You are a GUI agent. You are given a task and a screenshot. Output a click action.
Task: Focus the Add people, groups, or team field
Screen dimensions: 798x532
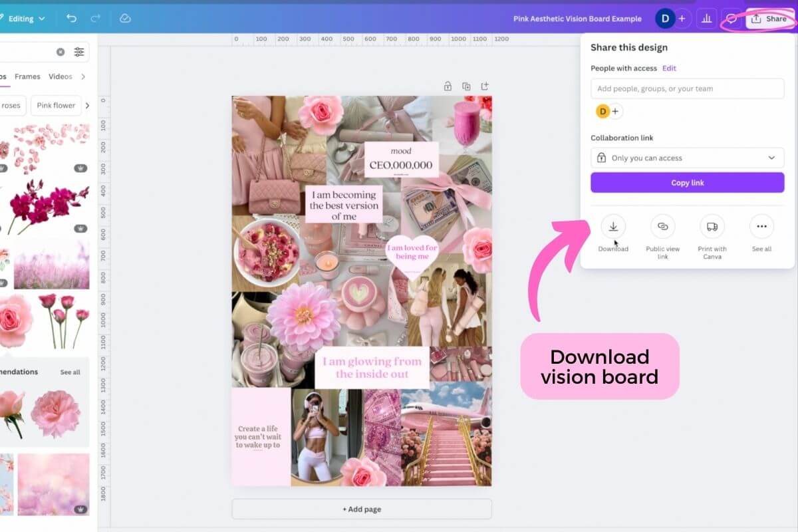point(688,88)
